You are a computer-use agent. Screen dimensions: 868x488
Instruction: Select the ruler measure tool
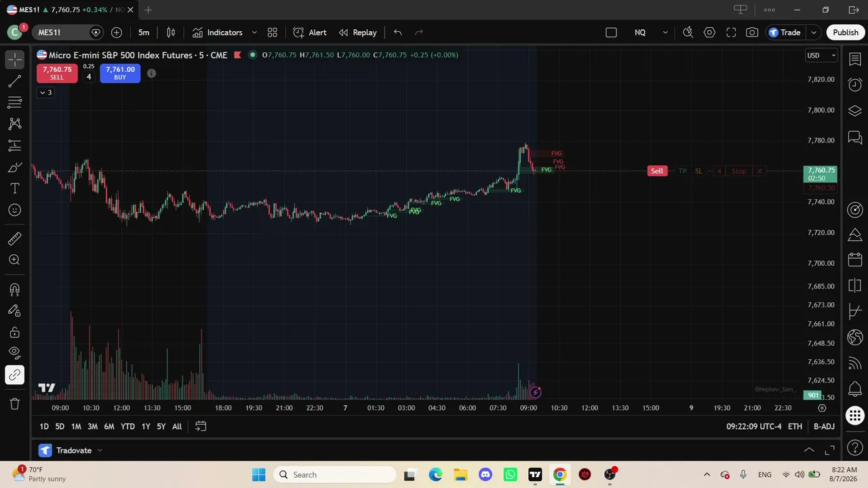(15, 239)
